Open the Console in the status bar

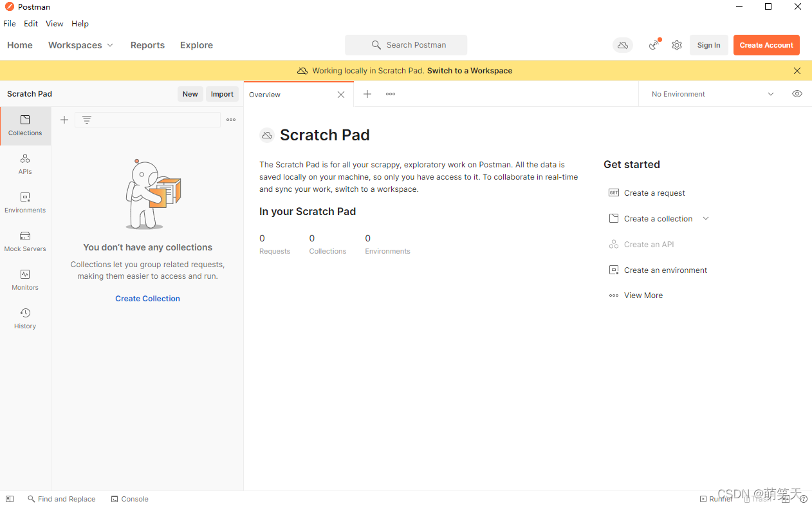click(129, 499)
